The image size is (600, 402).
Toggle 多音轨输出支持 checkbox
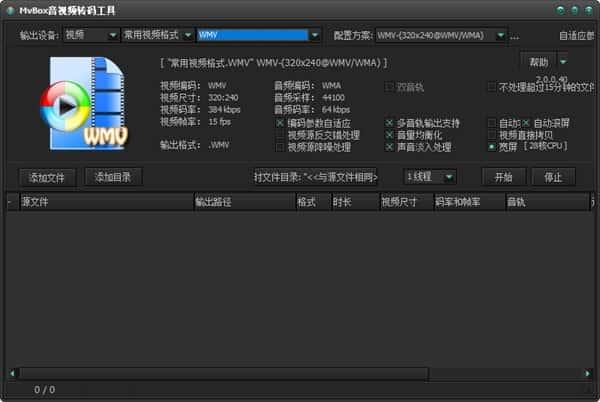tap(390, 123)
